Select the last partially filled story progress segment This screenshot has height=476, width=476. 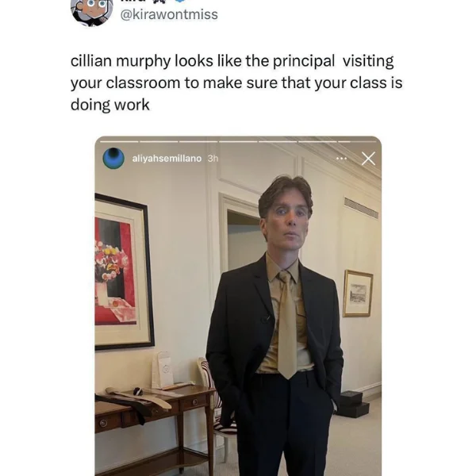pos(357,141)
